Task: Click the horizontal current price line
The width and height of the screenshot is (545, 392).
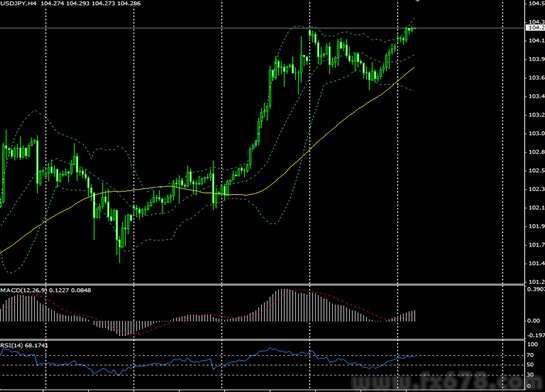Action: pyautogui.click(x=262, y=28)
